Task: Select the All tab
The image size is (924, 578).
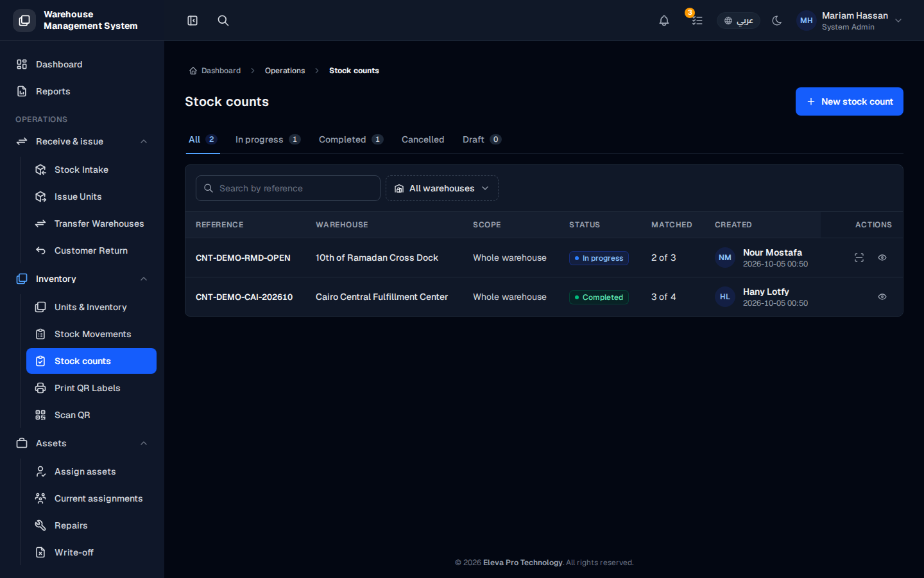Action: tap(203, 139)
